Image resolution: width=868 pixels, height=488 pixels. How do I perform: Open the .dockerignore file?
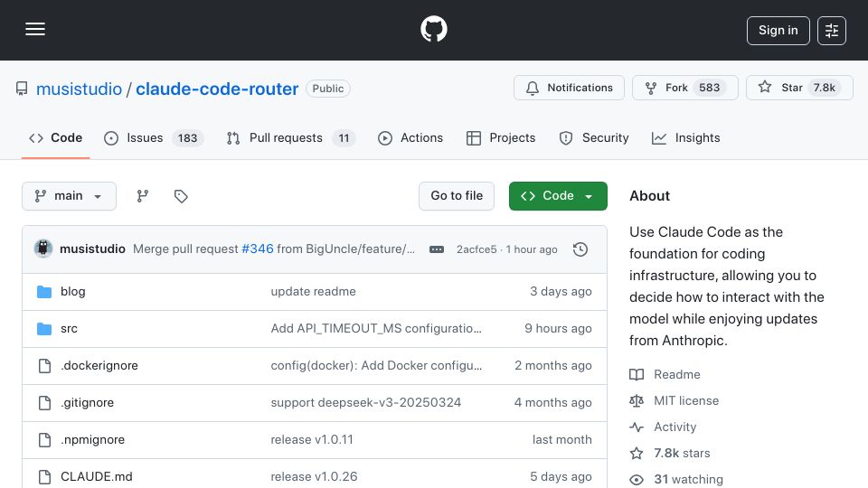click(x=99, y=366)
